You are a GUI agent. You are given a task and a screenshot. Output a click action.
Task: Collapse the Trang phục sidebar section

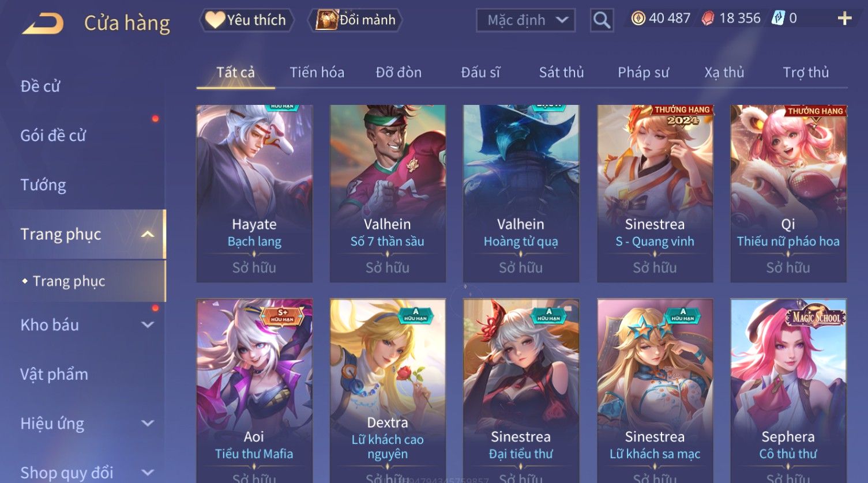click(x=148, y=234)
